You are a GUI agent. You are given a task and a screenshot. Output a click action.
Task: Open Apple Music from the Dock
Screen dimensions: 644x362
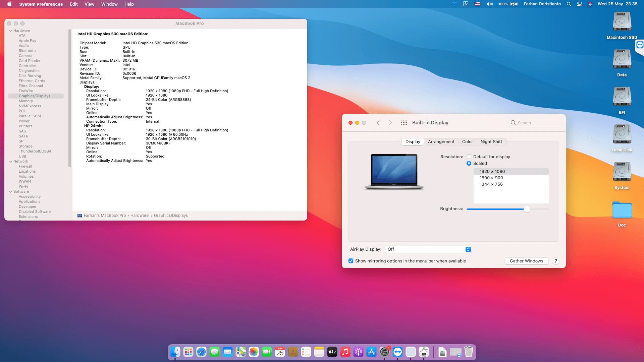pyautogui.click(x=345, y=352)
